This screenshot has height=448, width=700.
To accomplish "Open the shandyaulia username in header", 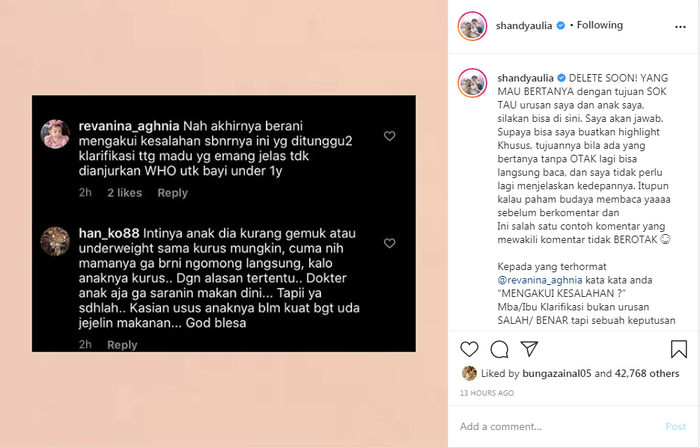I will 524,26.
